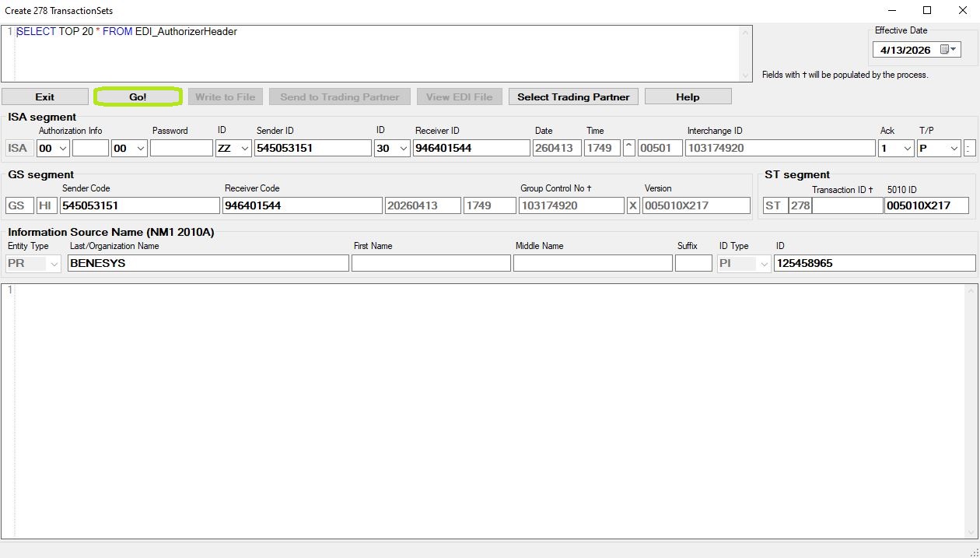The height and width of the screenshot is (558, 980).
Task: Click the Group Control No field
Action: point(571,205)
